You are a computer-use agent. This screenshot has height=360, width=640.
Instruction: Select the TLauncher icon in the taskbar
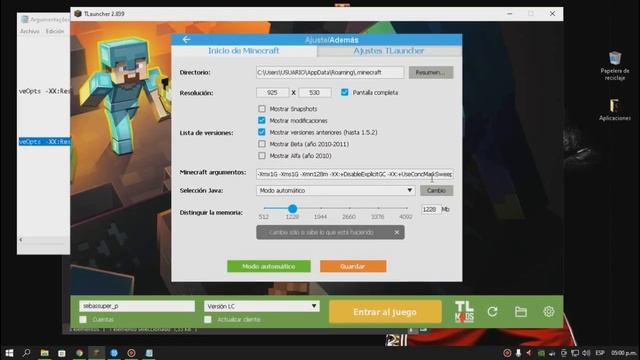[97, 353]
